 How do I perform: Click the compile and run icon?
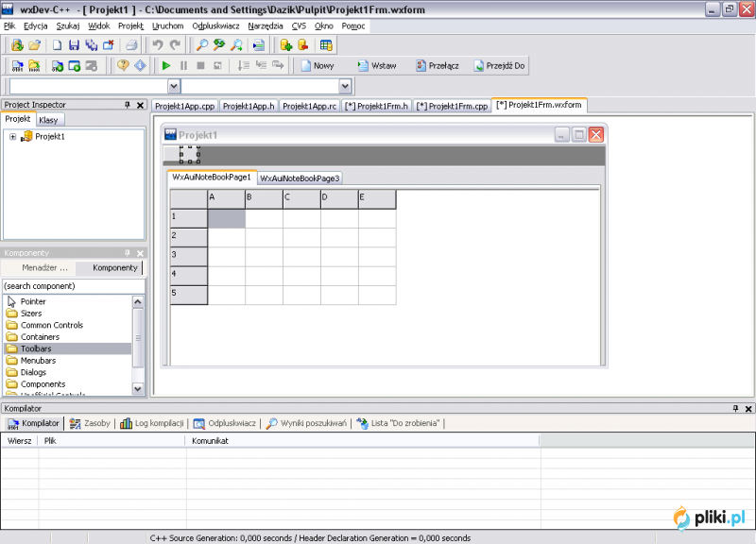pyautogui.click(x=58, y=65)
